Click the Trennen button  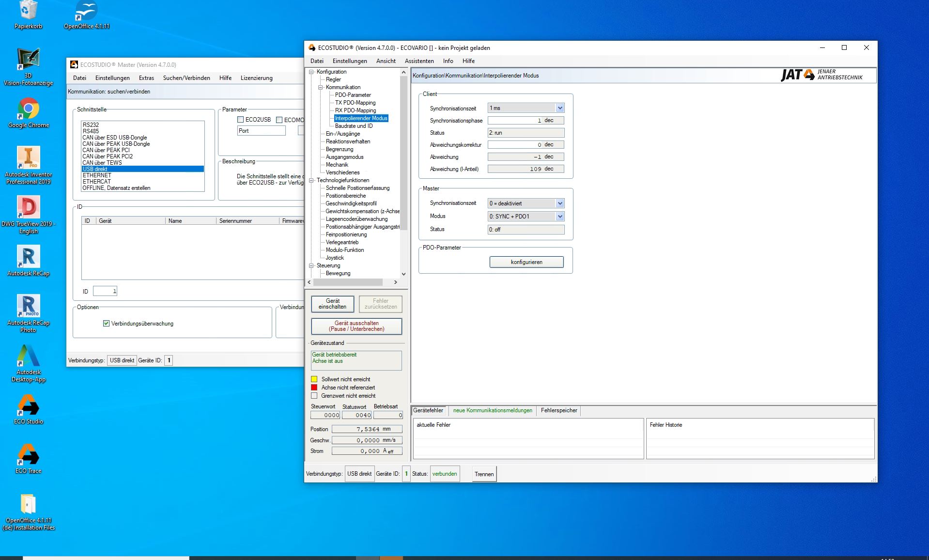coord(484,474)
